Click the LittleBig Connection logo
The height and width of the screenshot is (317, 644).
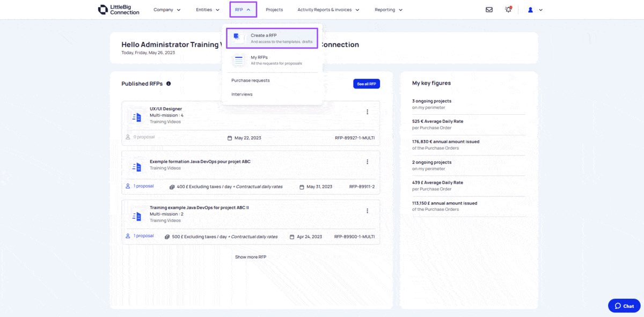119,10
